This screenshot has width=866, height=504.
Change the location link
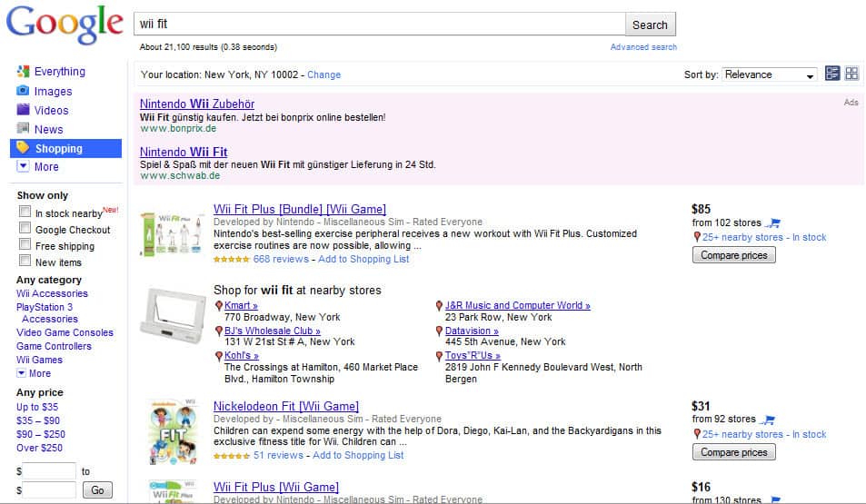[x=324, y=74]
